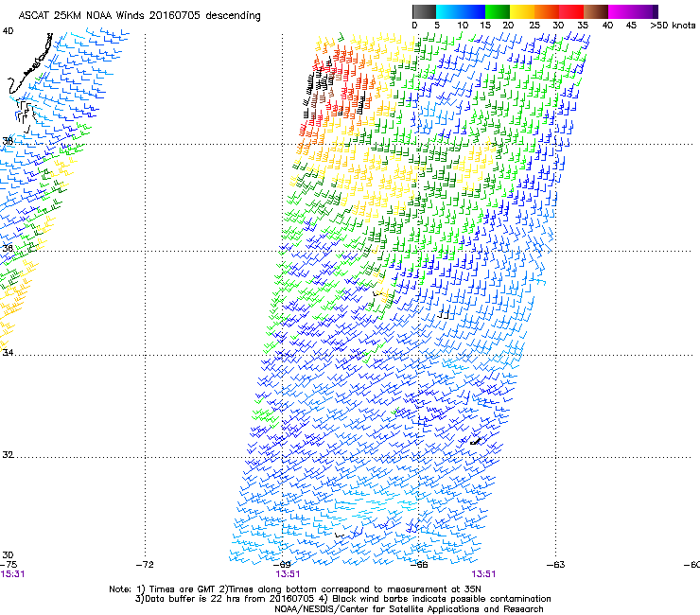Click the longitude label -63
Screen dimensions: 700x615
[x=556, y=565]
